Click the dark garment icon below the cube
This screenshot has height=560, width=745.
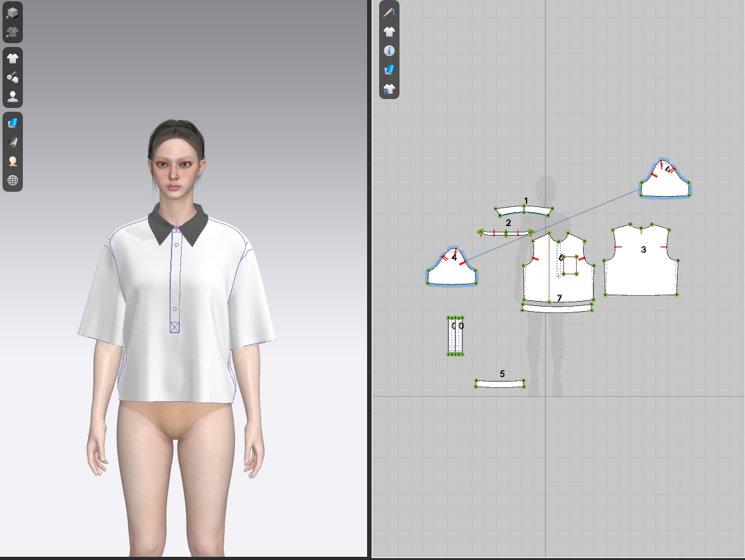pyautogui.click(x=13, y=32)
